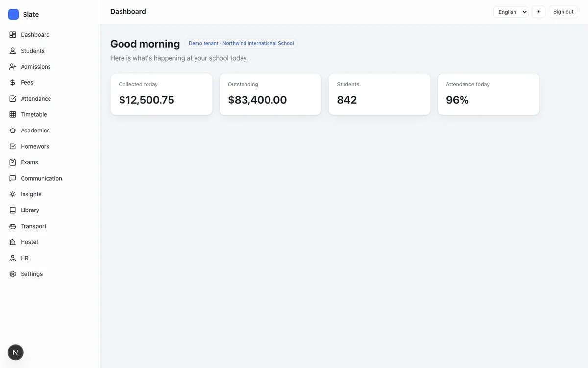Click the HR people icon
The image size is (588, 368).
(x=13, y=258)
